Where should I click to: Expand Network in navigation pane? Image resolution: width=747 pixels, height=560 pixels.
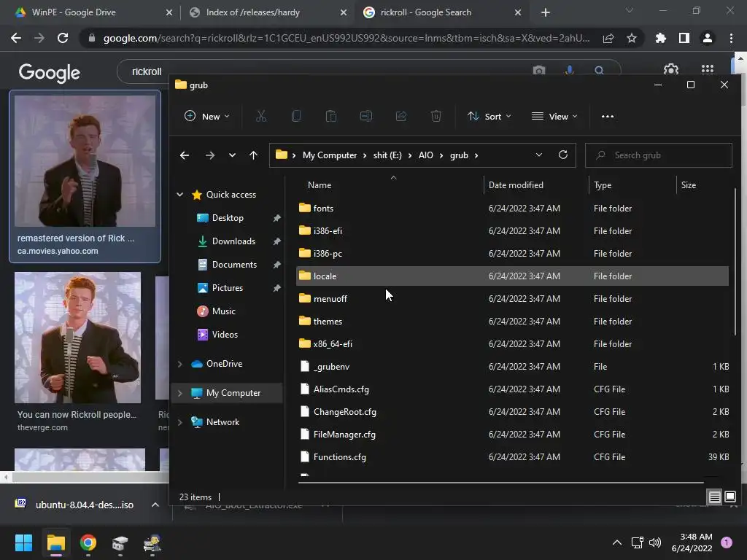click(180, 422)
